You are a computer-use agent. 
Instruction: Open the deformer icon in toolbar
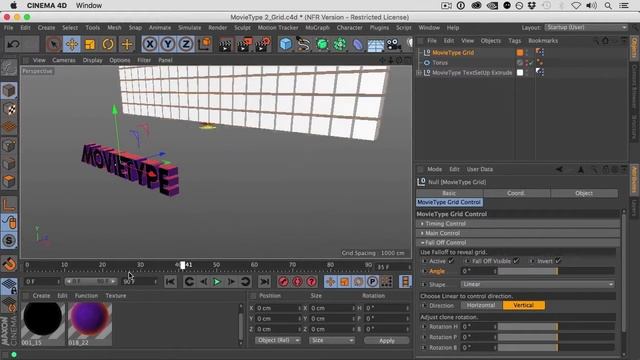click(358, 44)
